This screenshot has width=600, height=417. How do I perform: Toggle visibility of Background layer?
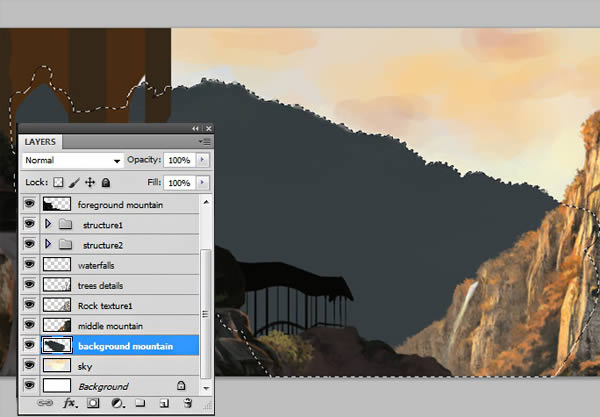click(29, 386)
